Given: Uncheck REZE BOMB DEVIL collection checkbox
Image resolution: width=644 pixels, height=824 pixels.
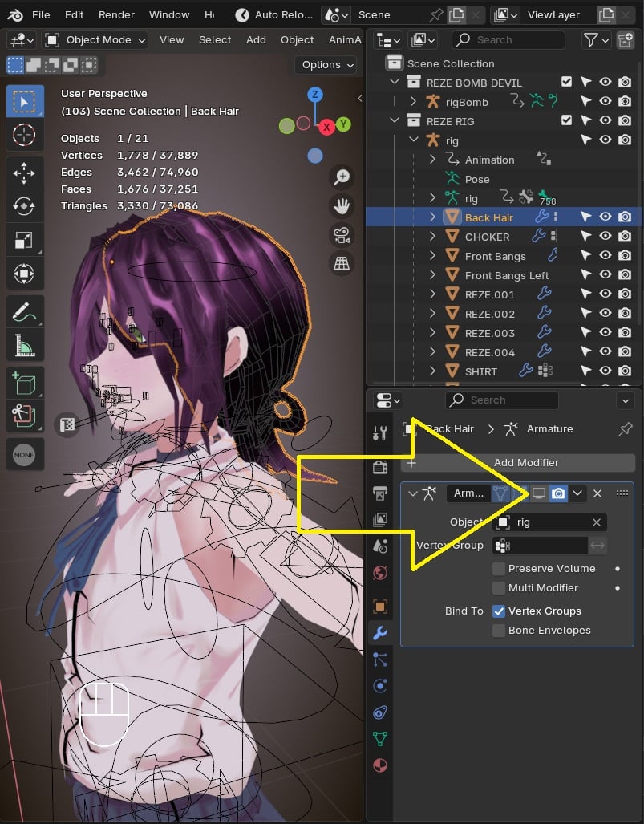Looking at the screenshot, I should tap(566, 82).
